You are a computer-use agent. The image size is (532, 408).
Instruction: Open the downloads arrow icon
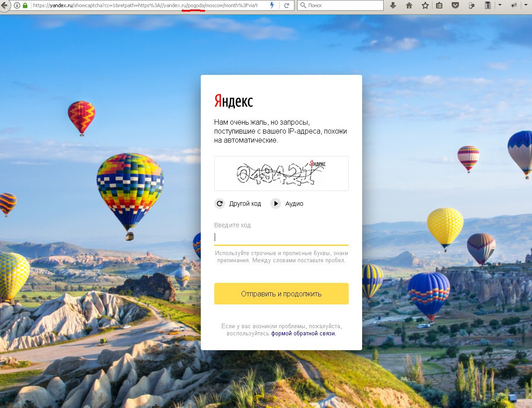(393, 5)
